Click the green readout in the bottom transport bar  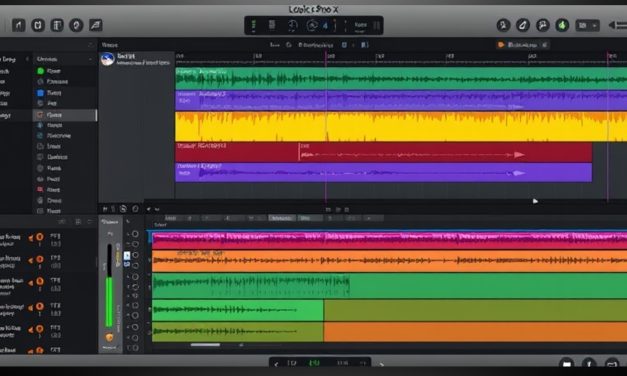(x=314, y=363)
